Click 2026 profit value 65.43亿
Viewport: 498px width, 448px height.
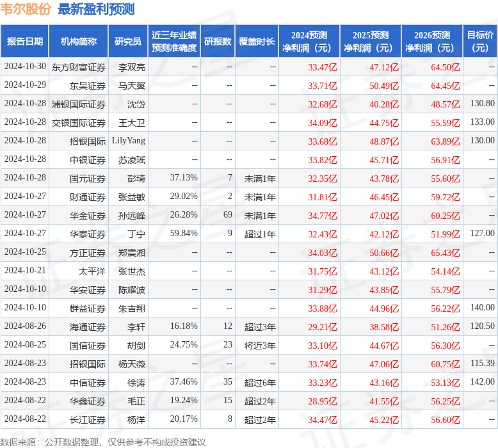446,253
